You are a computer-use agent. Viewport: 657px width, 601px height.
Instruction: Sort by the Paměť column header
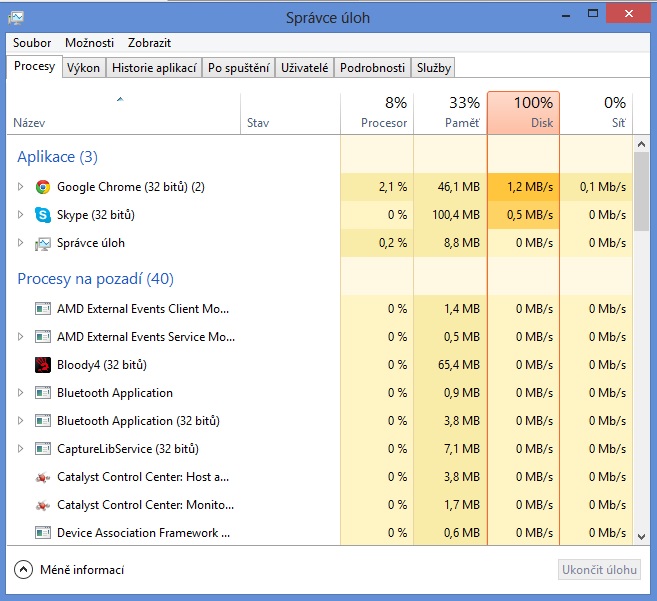point(450,113)
